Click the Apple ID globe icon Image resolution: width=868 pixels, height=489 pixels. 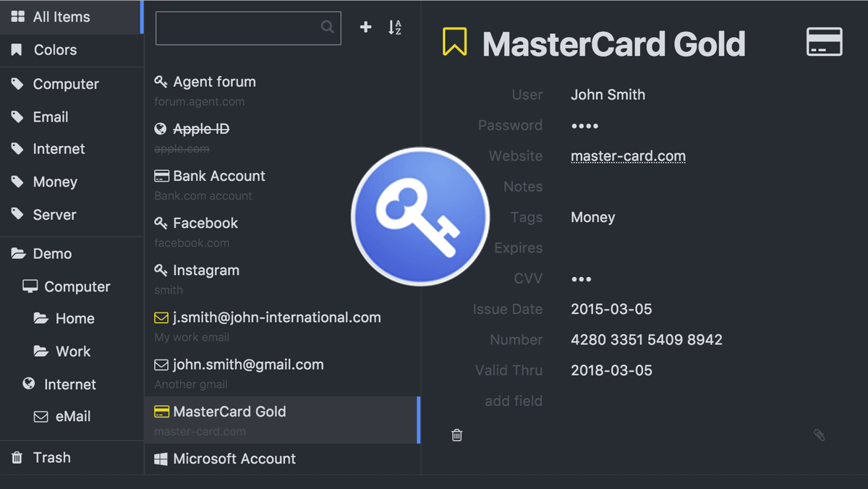pos(161,129)
